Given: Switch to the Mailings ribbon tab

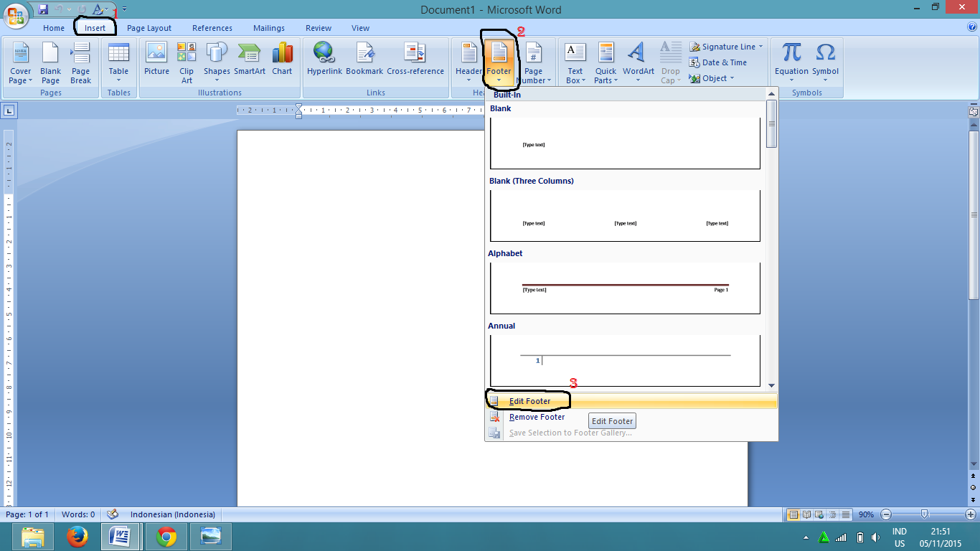Looking at the screenshot, I should tap(269, 28).
